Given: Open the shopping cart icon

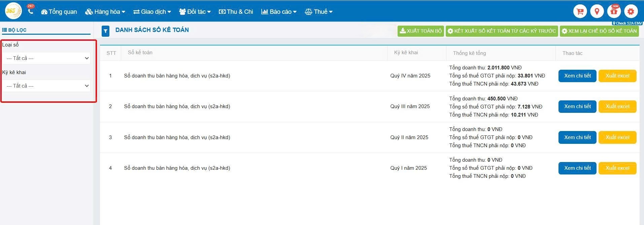Looking at the screenshot, I should coord(580,11).
